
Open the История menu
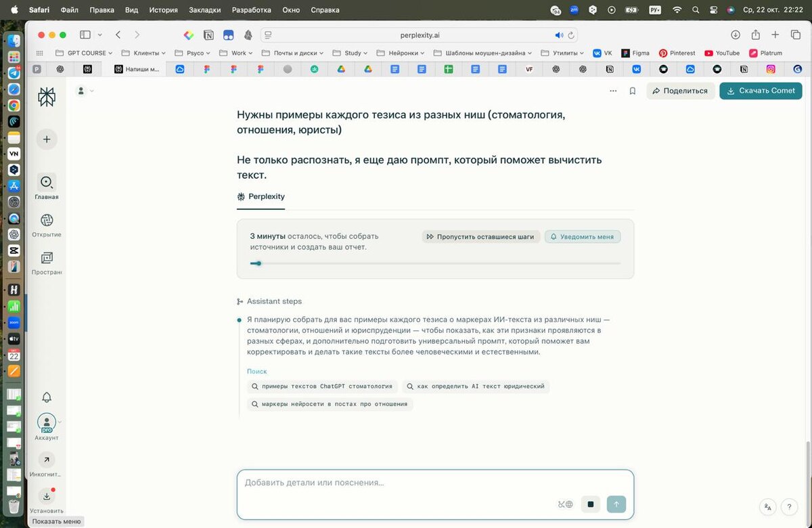click(x=163, y=10)
